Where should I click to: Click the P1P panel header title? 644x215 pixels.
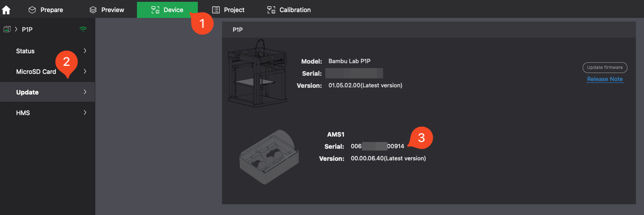tap(238, 30)
